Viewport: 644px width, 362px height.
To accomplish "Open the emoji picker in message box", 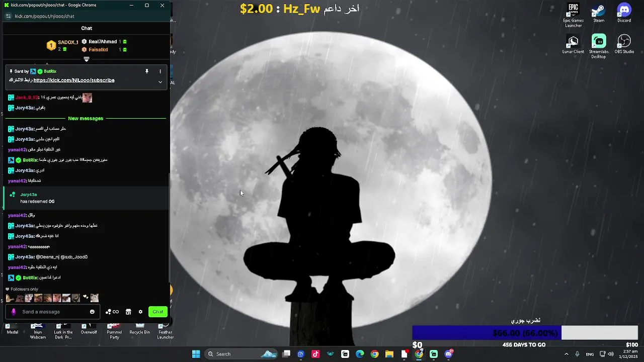I will [92, 312].
